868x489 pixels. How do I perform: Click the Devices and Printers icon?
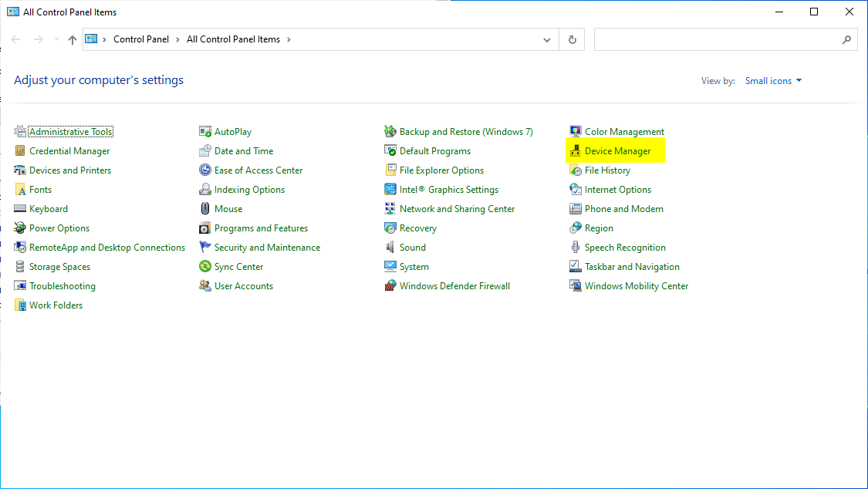(20, 170)
